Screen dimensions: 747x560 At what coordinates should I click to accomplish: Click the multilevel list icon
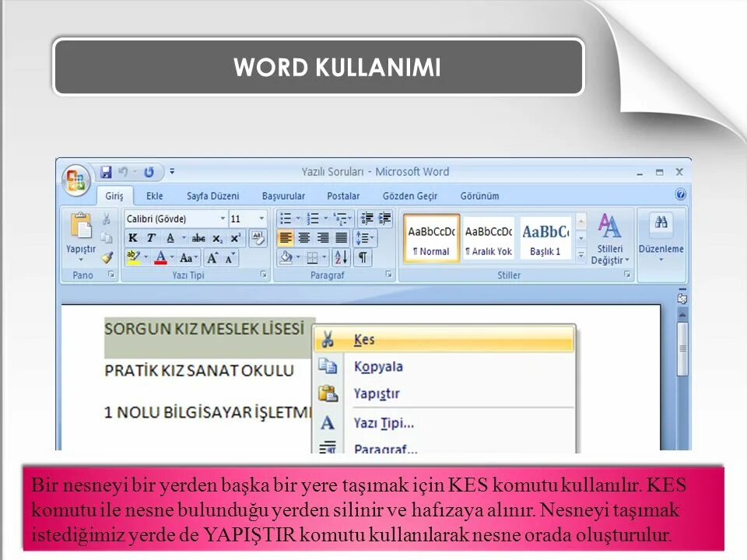340,219
